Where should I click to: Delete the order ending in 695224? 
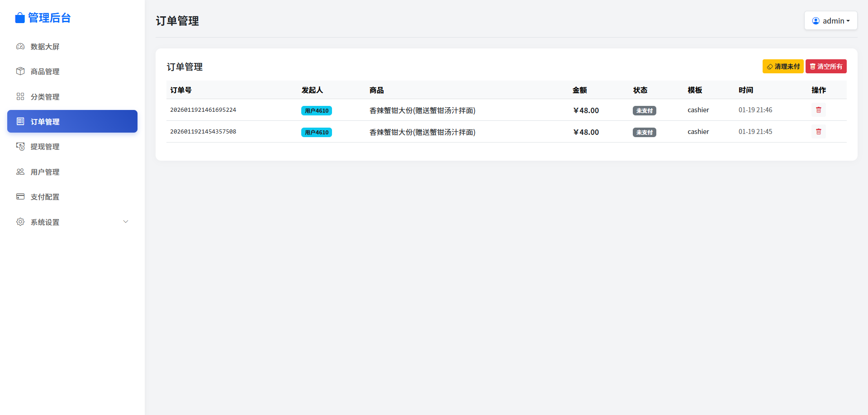(x=818, y=110)
